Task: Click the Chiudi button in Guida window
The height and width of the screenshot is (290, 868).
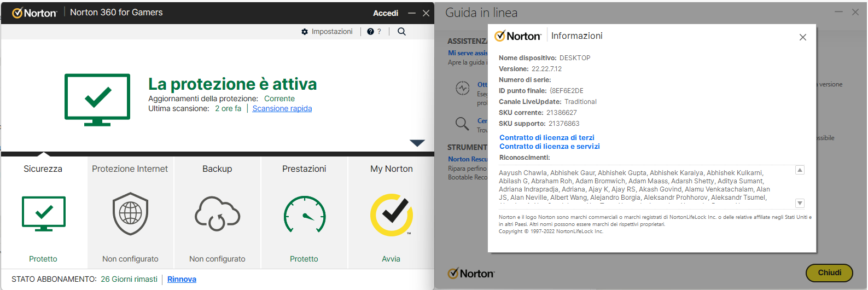Action: pyautogui.click(x=830, y=272)
